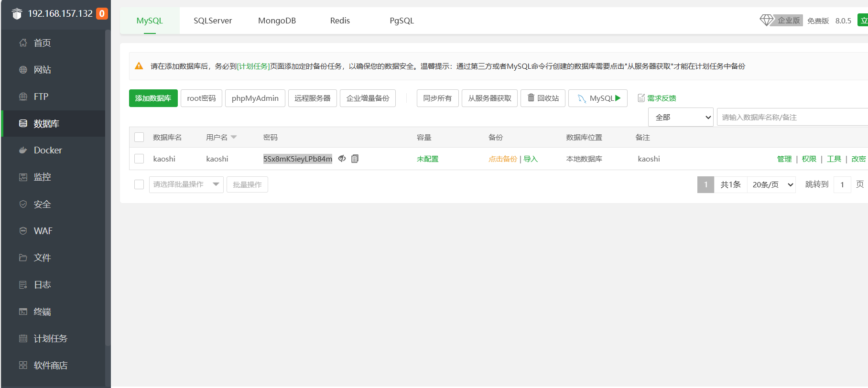This screenshot has width=868, height=388.
Task: Click the log document icon for 日志
Action: [23, 285]
